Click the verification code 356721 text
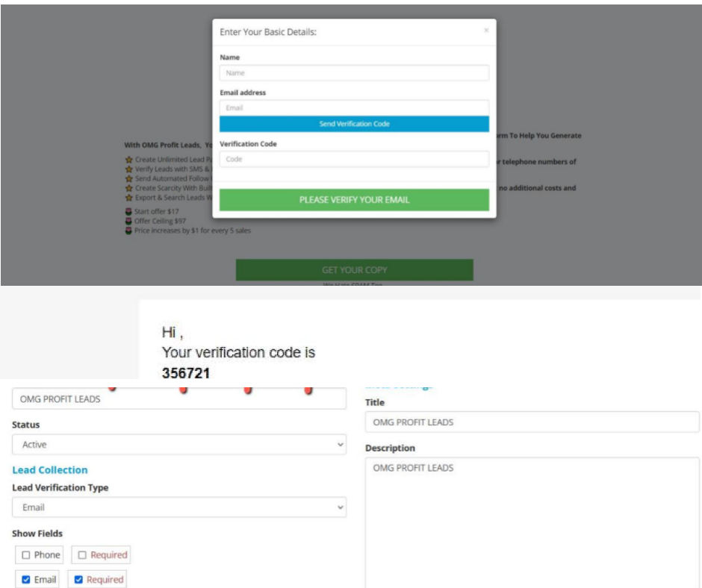Screen dimensions: 702x588 [x=186, y=373]
